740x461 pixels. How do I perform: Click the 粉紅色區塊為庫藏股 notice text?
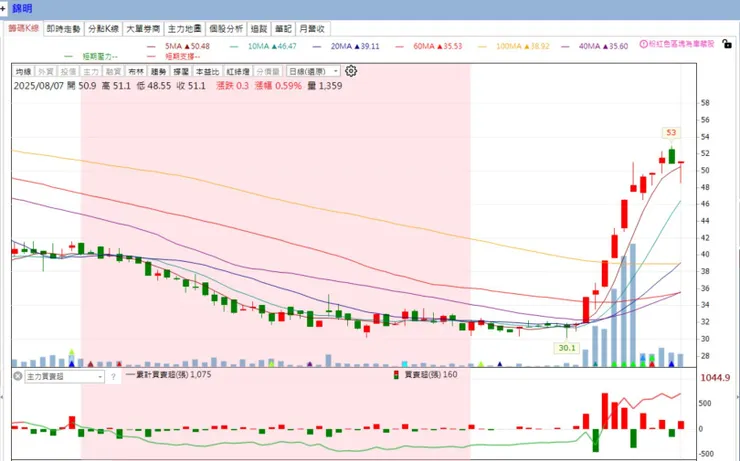coord(681,44)
